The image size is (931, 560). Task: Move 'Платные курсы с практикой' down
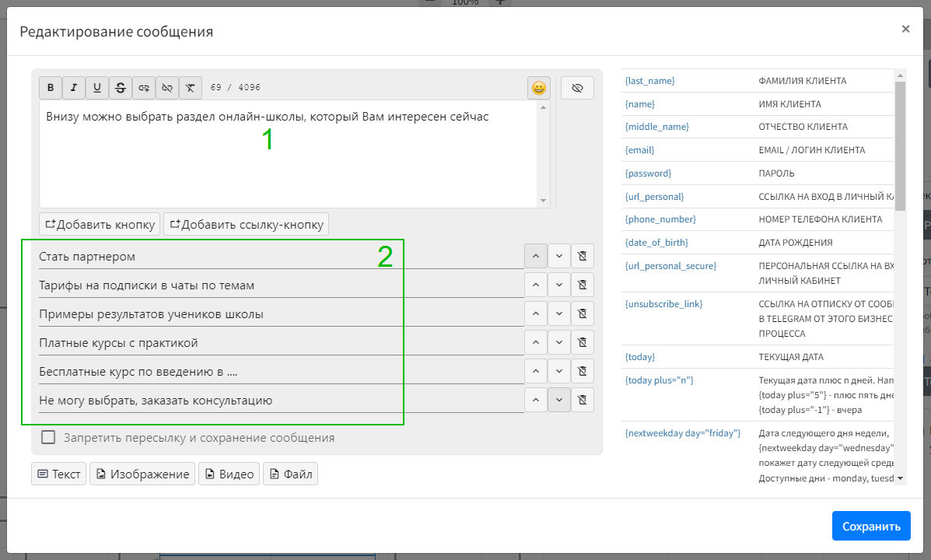pos(559,342)
